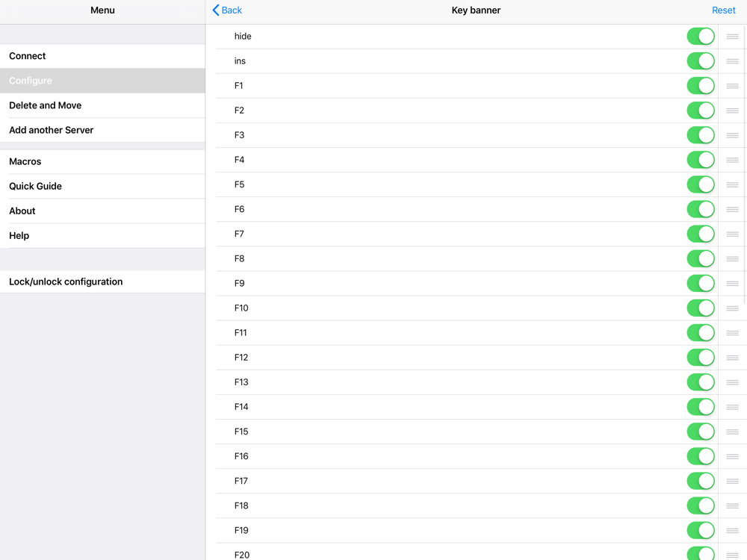Click reorder handle for F6 row
Image resolution: width=747 pixels, height=560 pixels.
tap(732, 209)
